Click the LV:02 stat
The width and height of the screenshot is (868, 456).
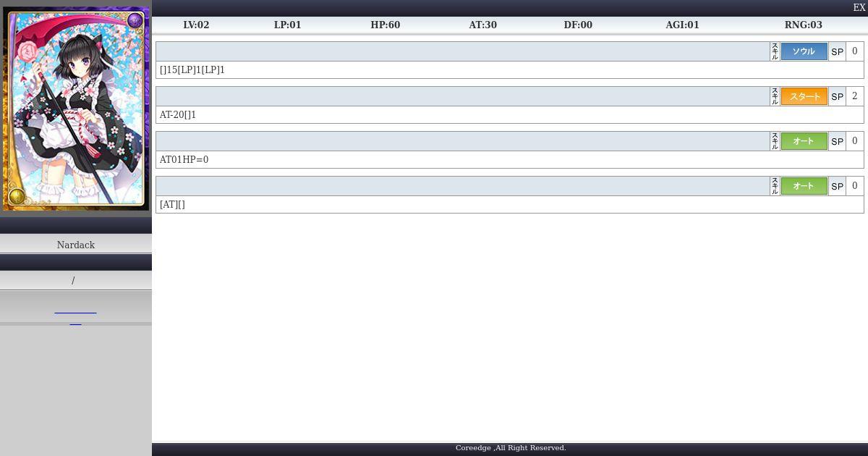pos(196,25)
